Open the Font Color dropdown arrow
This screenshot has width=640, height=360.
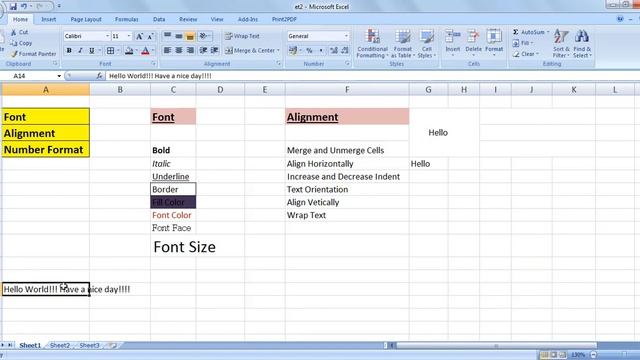(x=153, y=51)
